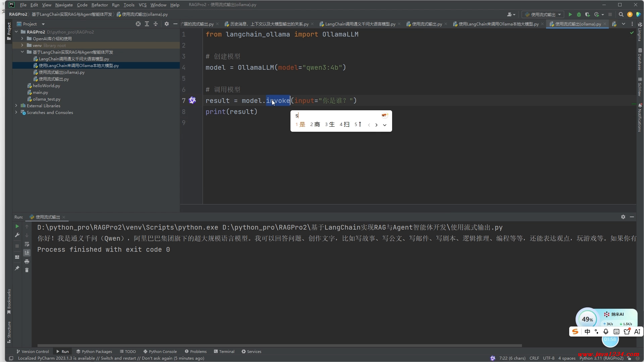Rerun script from Run panel
Screen dimensions: 644x362
coord(17,226)
